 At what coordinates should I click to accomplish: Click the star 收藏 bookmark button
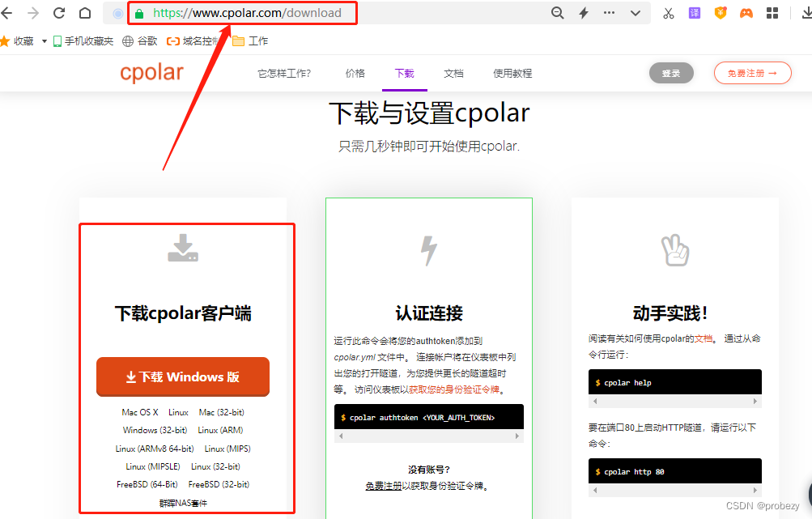17,41
